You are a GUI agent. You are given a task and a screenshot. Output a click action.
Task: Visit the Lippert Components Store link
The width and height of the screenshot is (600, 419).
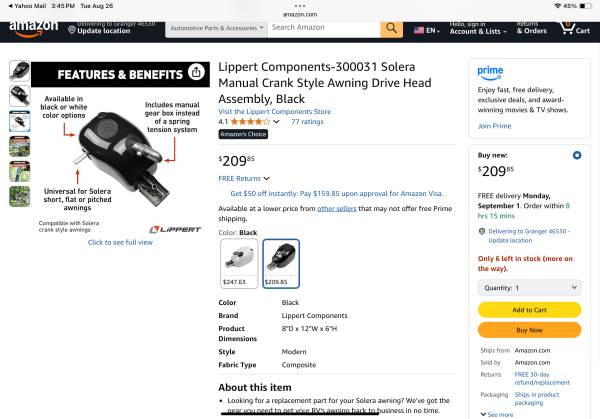(274, 111)
